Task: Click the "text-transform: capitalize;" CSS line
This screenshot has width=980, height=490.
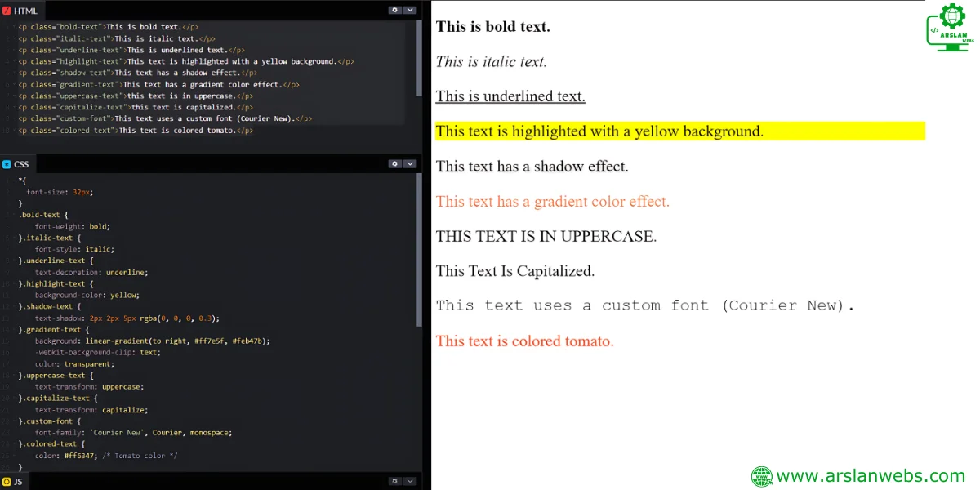Action: (x=91, y=409)
